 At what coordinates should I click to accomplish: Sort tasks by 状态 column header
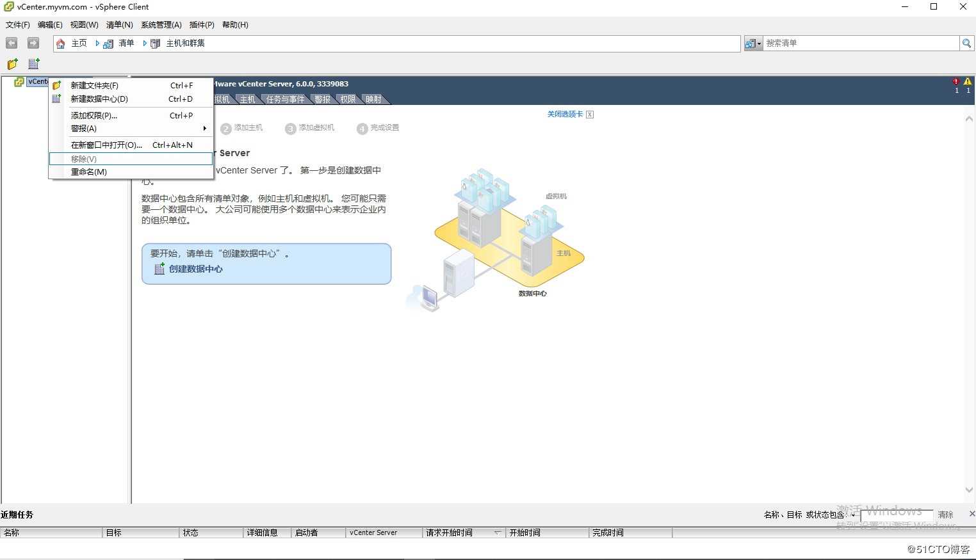(212, 532)
